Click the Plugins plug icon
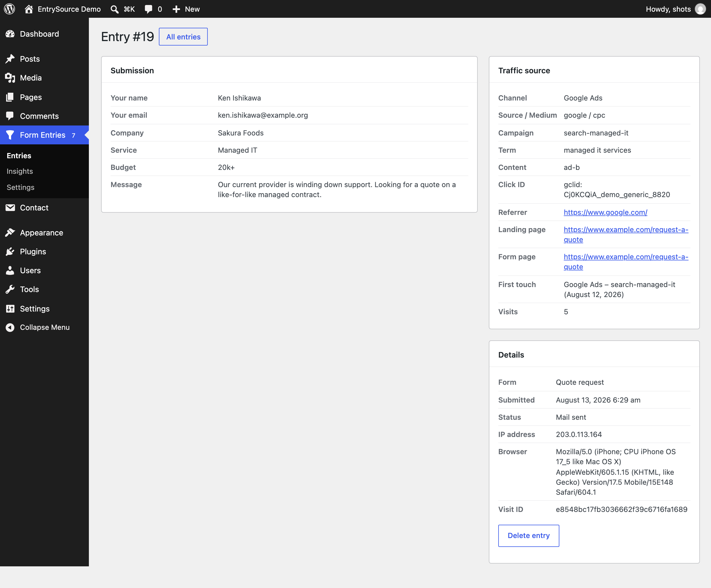This screenshot has height=588, width=711. [10, 252]
